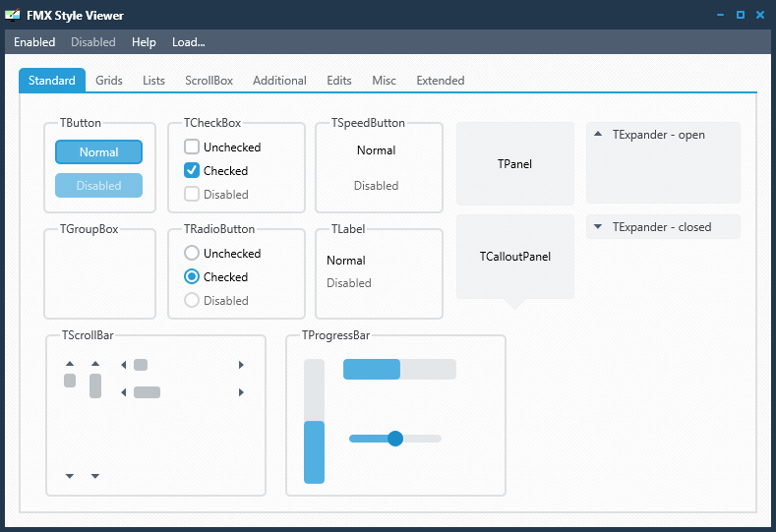Click up arrow of second vertical scrollbar

click(x=95, y=364)
